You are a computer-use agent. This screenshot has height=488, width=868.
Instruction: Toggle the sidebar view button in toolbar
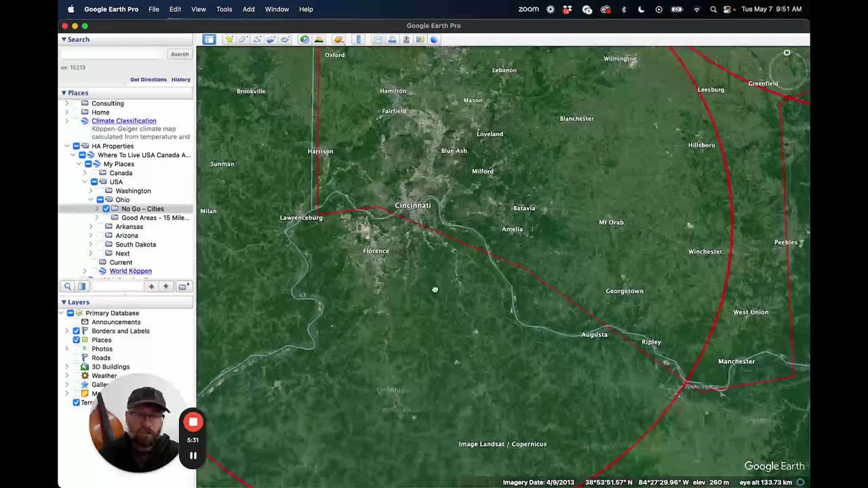209,39
